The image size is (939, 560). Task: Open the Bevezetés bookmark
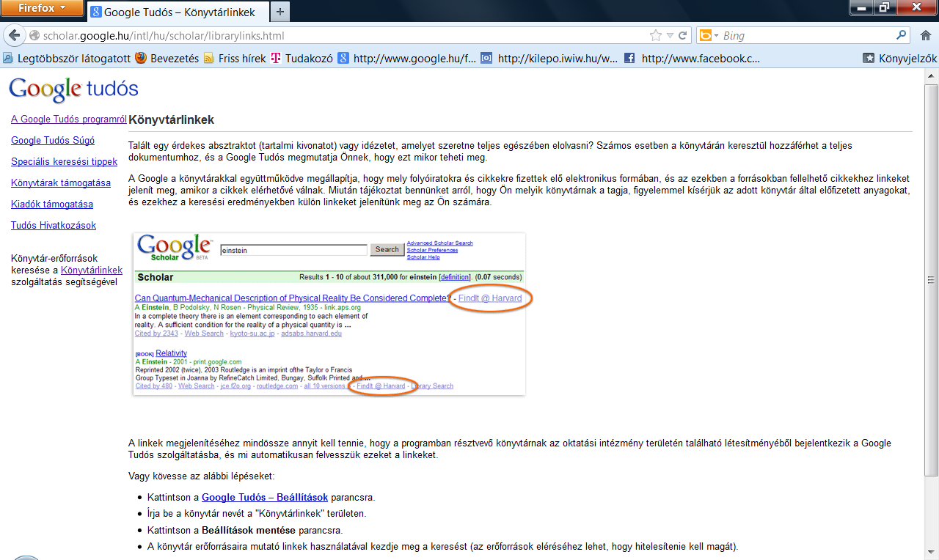pyautogui.click(x=167, y=58)
